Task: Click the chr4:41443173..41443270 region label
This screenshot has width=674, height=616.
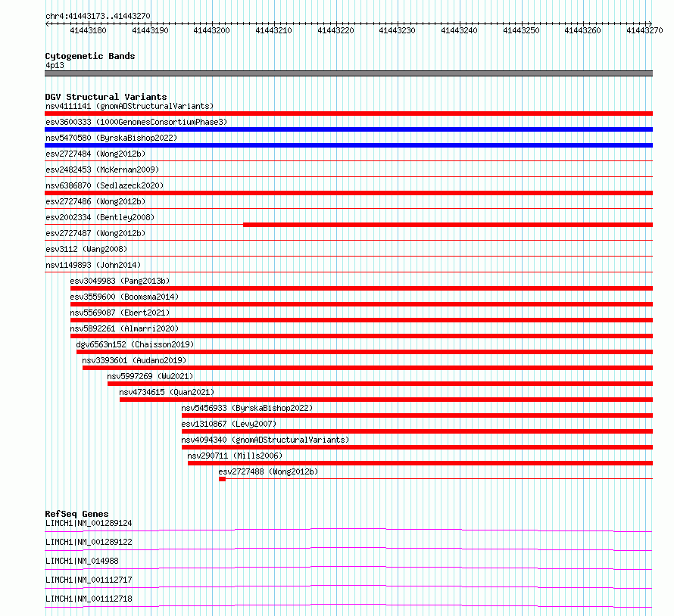Action: 98,16
